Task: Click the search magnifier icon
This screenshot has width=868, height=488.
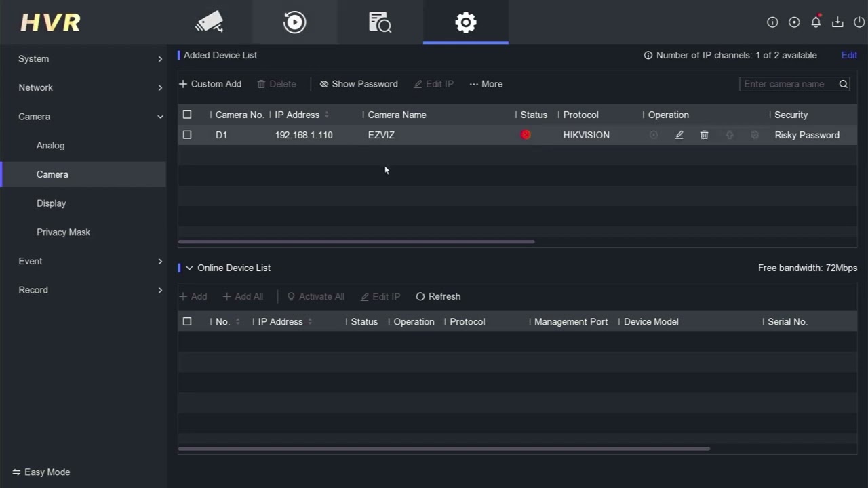Action: pos(843,84)
